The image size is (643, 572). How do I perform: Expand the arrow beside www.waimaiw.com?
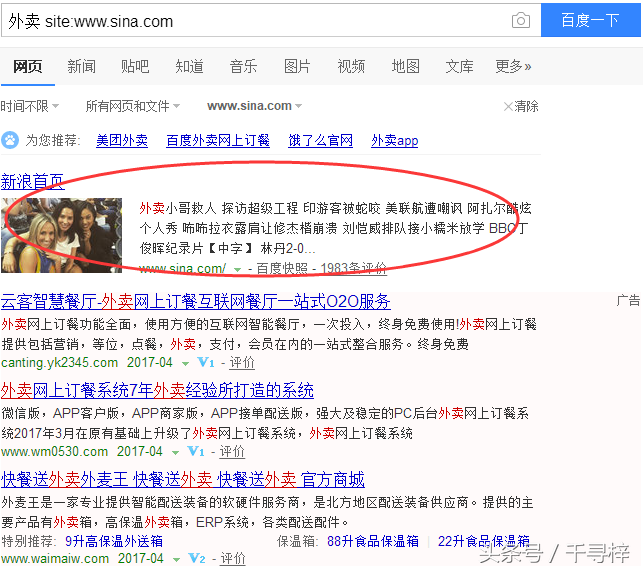pyautogui.click(x=176, y=560)
